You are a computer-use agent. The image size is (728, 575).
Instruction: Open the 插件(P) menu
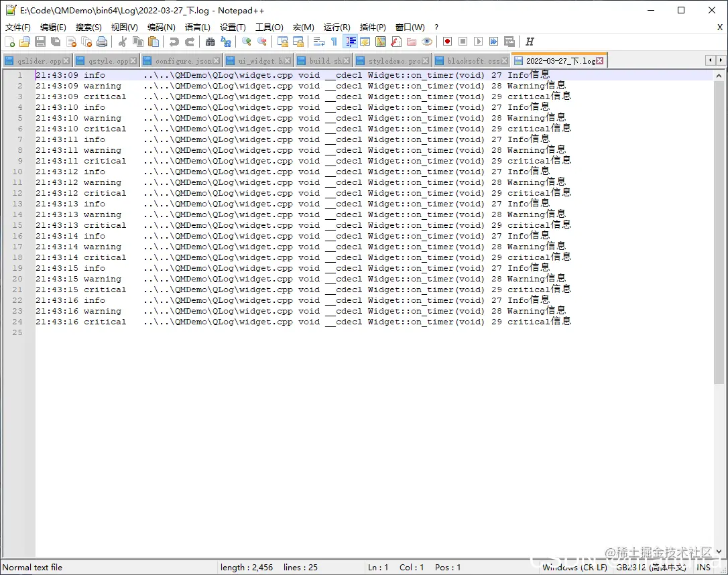click(x=372, y=27)
